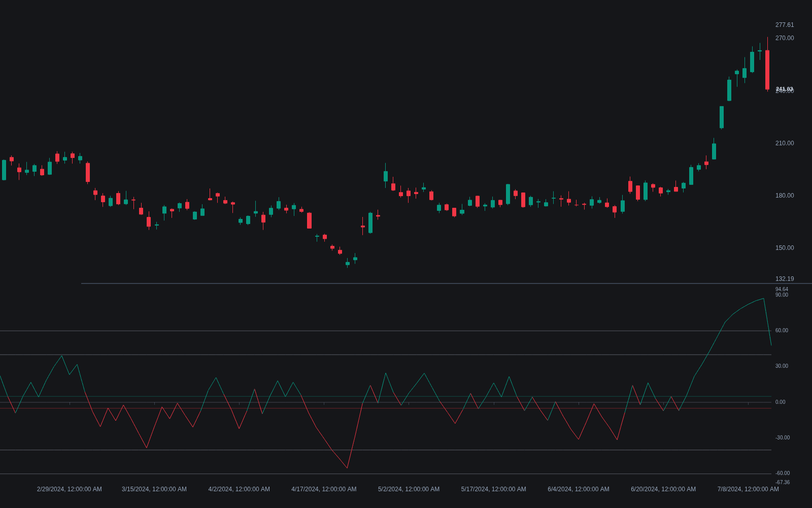
Task: Click the 7/8/2024 date label
Action: click(748, 489)
